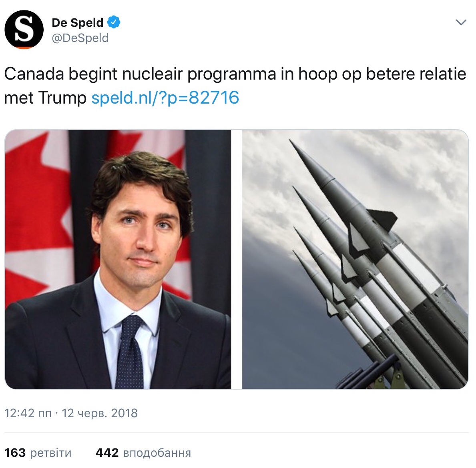Click the likes count number 442
The image size is (476, 468).
coord(107,453)
